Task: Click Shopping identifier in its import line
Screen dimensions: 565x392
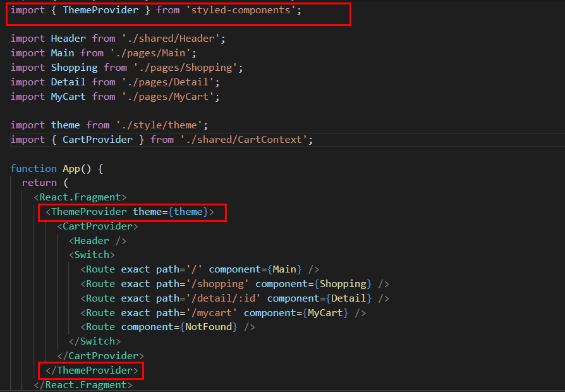Action: click(74, 68)
